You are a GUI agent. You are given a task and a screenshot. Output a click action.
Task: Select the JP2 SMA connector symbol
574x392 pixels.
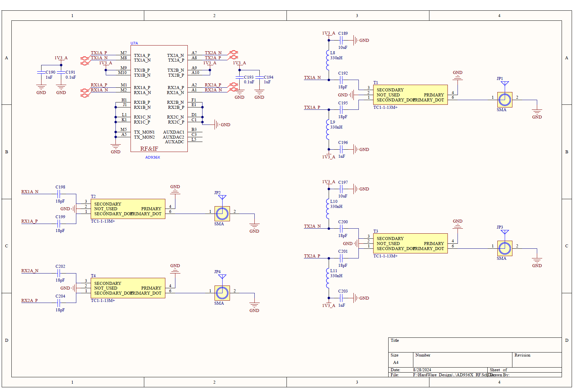222,214
